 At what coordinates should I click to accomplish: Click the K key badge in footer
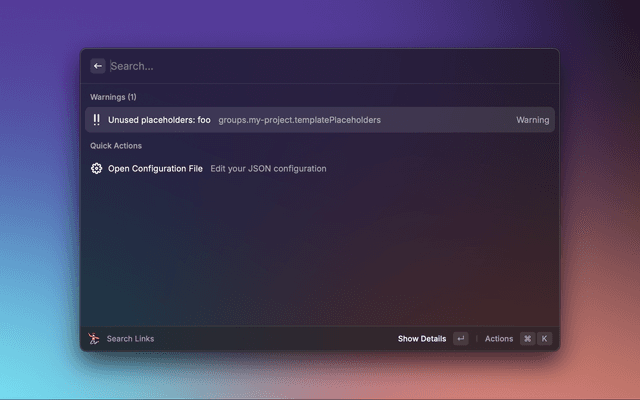click(x=545, y=339)
